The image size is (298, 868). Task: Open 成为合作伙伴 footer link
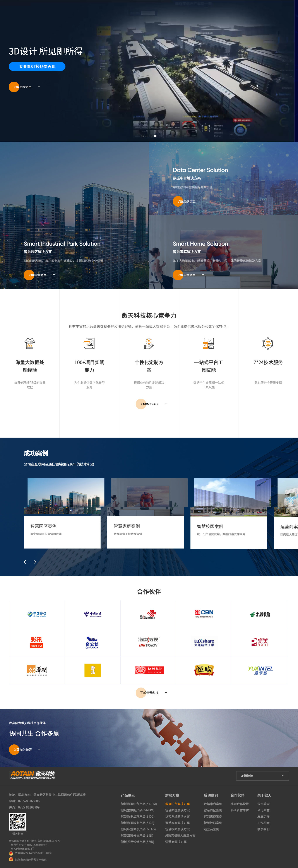(x=240, y=804)
